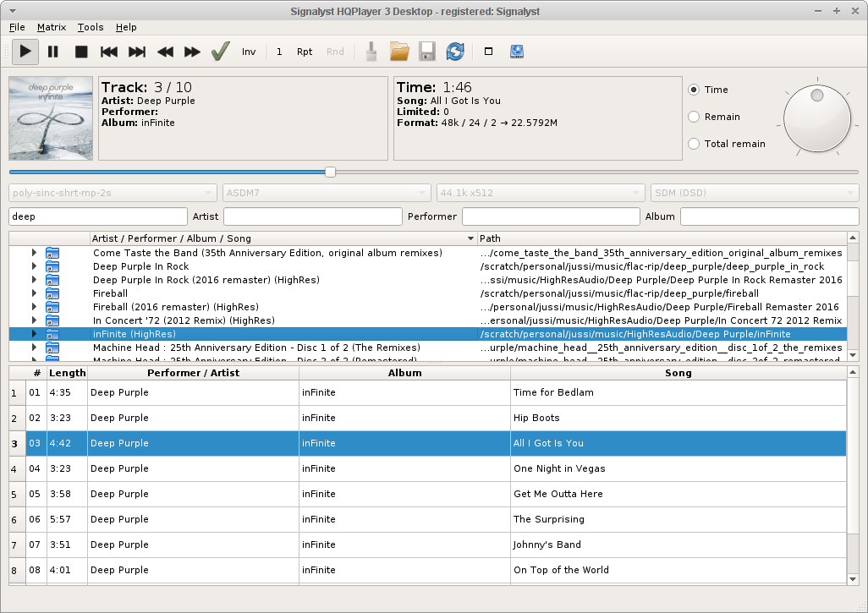Click the small square window icon

(488, 52)
